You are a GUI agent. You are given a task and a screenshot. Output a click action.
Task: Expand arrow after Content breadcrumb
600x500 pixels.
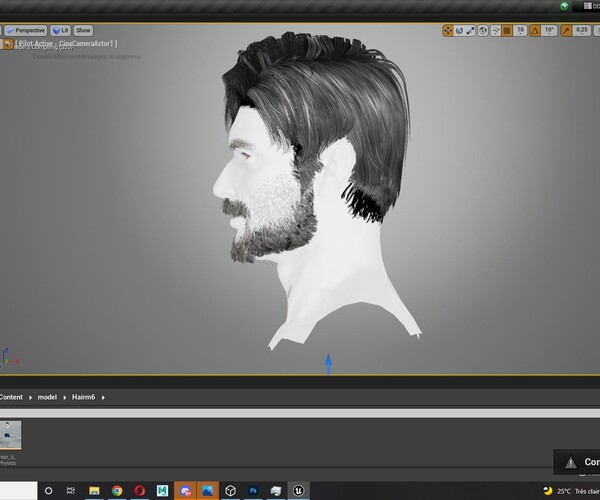(x=30, y=397)
